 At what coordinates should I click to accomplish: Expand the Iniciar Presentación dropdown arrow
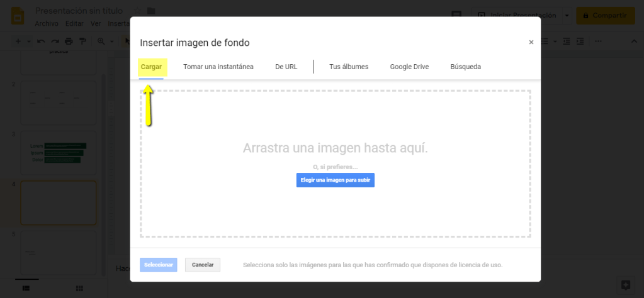tap(567, 16)
